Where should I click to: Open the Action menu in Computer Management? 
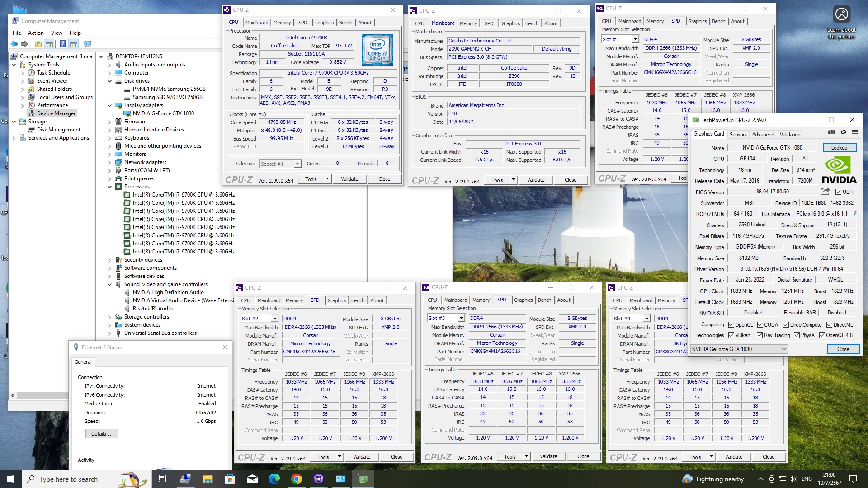click(x=36, y=33)
